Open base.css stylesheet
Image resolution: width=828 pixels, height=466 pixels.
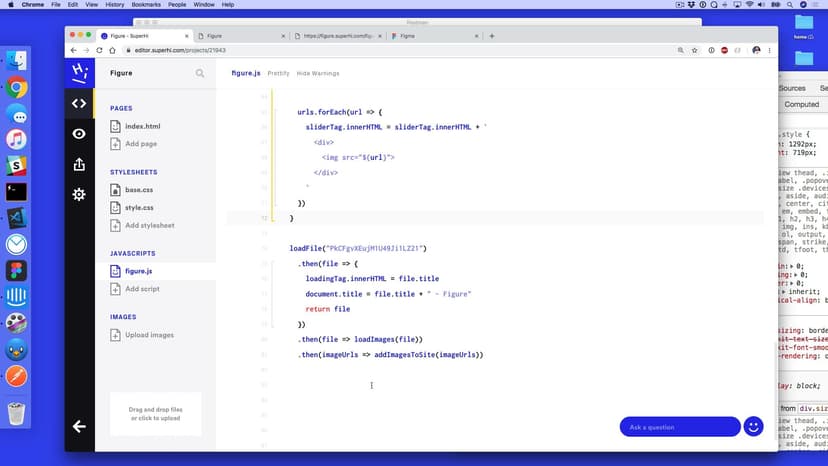tap(139, 190)
